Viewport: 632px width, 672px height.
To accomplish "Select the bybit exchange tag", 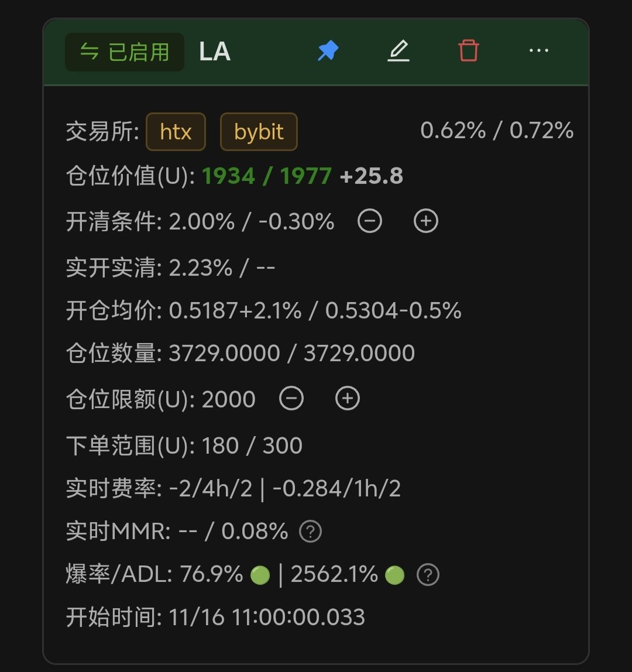I will 259,132.
